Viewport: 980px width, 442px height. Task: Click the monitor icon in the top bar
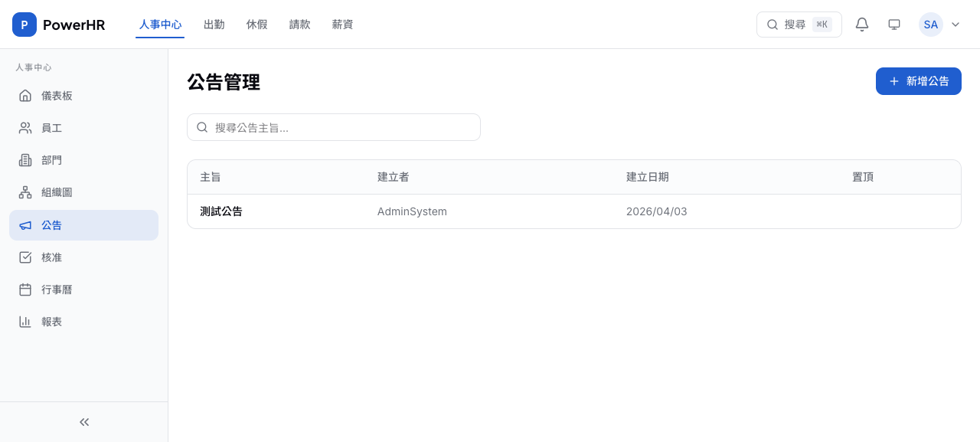coord(894,25)
